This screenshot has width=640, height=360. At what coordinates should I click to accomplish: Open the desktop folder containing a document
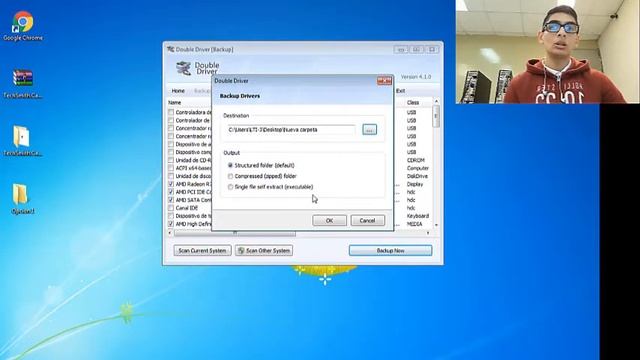pos(22,141)
